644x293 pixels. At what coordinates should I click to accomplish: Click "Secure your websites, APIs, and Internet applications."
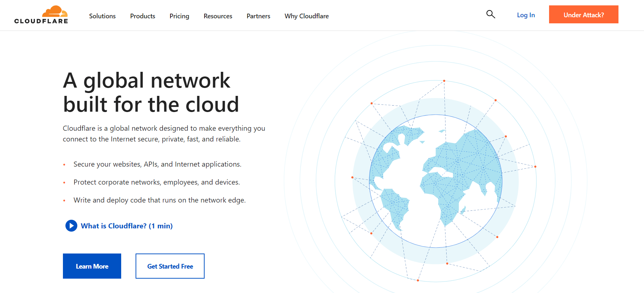[x=157, y=164]
